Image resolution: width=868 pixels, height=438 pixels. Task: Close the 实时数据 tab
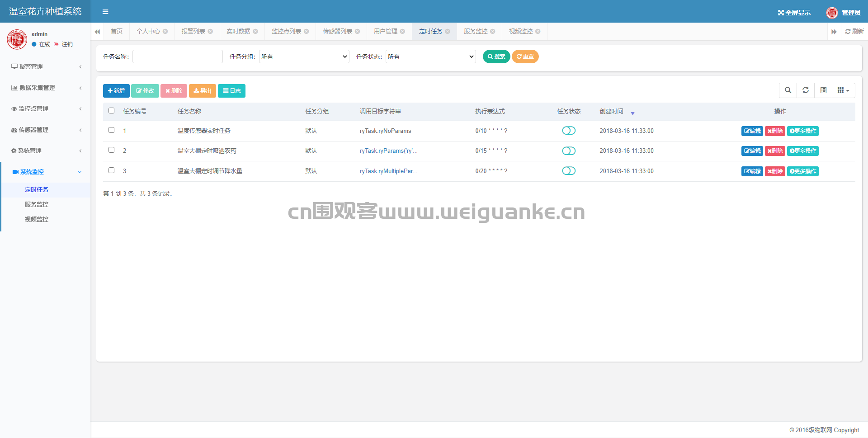pos(255,31)
